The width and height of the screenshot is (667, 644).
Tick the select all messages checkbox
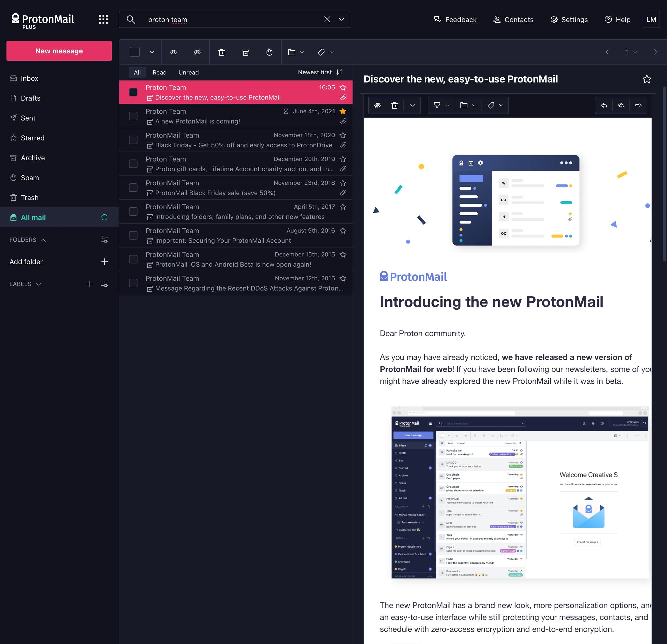click(135, 52)
